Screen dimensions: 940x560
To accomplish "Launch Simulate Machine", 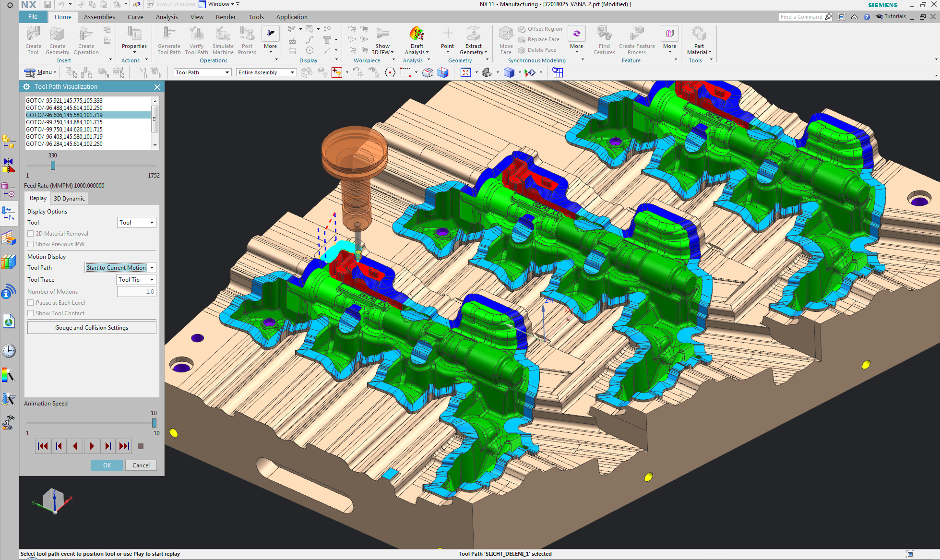I will pyautogui.click(x=223, y=41).
